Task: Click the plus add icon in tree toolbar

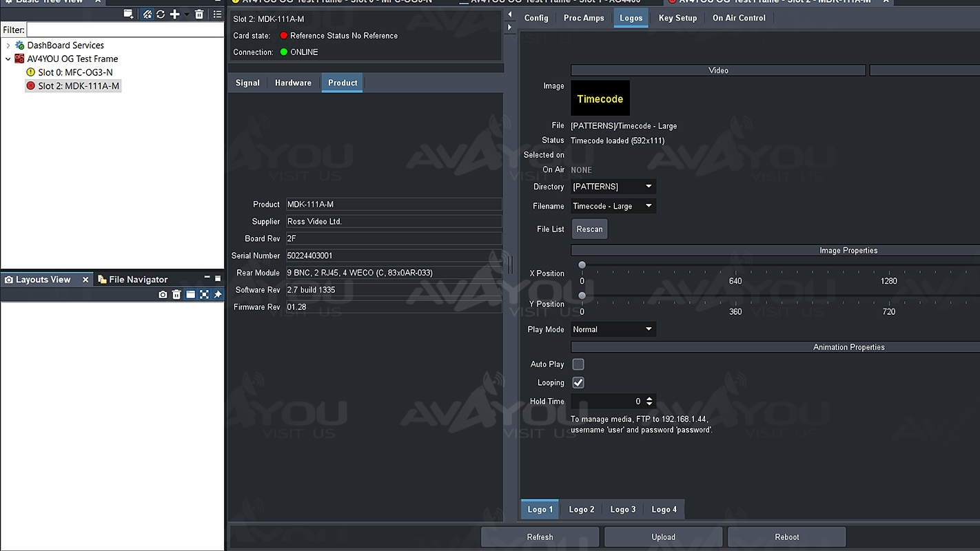Action: click(175, 14)
